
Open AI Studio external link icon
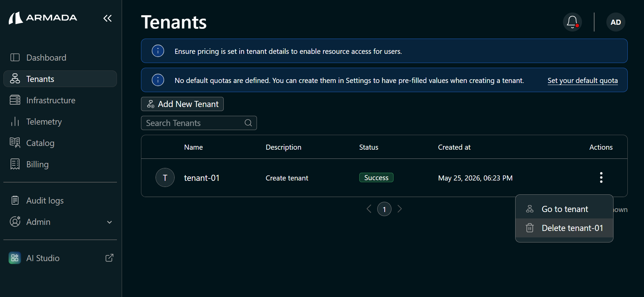[109, 258]
